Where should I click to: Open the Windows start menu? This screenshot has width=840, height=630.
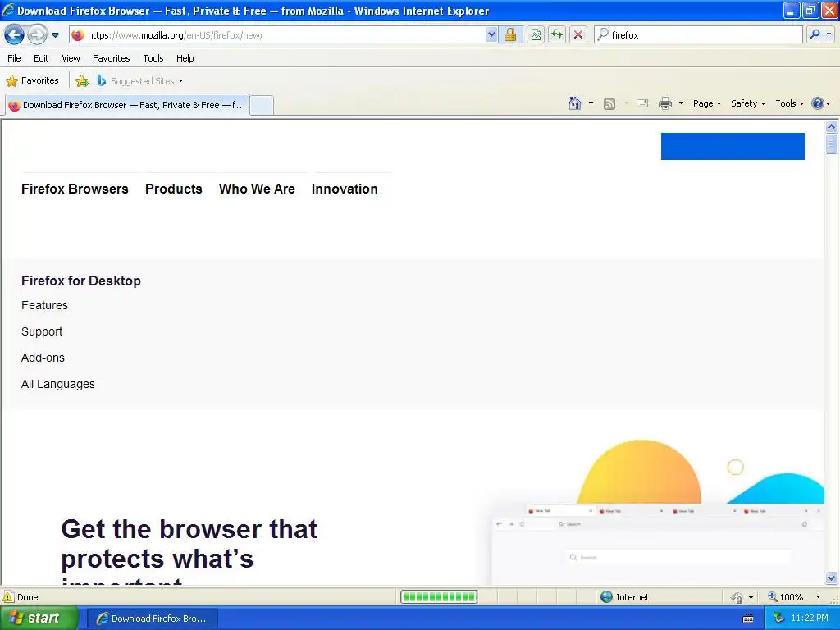pyautogui.click(x=39, y=619)
